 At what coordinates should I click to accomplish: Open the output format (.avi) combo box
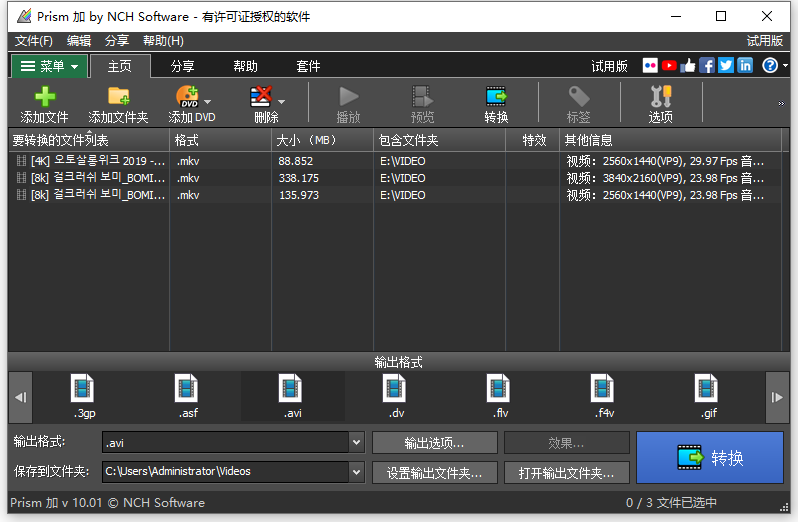pos(233,443)
